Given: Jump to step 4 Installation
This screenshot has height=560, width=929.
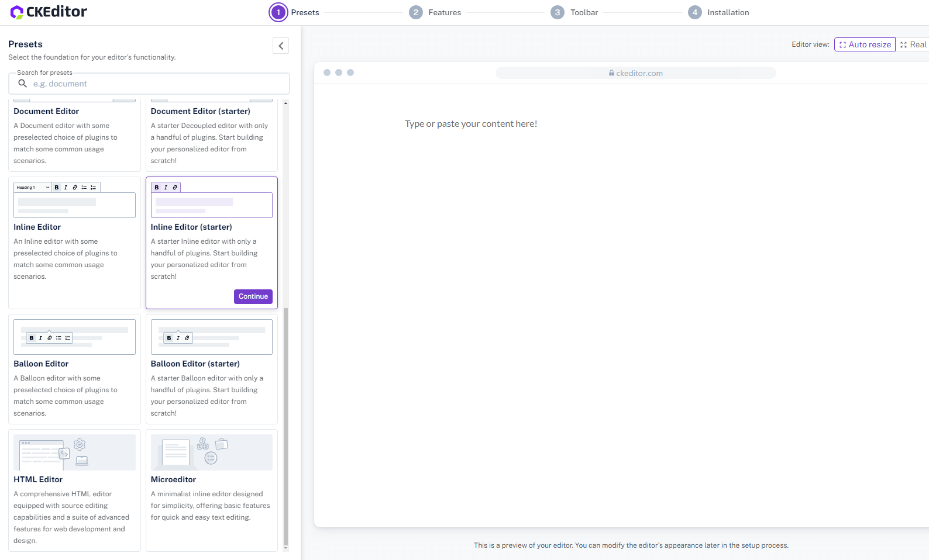Looking at the screenshot, I should click(718, 12).
